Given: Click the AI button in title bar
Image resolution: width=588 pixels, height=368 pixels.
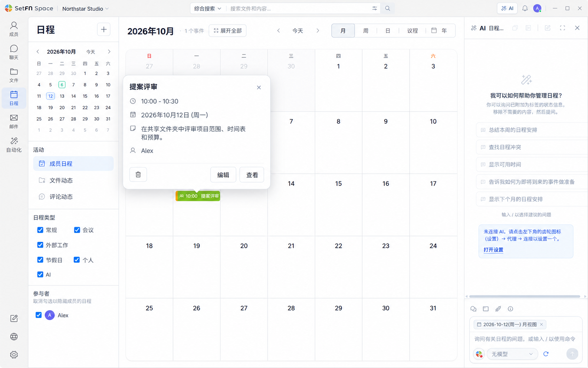Looking at the screenshot, I should point(507,8).
